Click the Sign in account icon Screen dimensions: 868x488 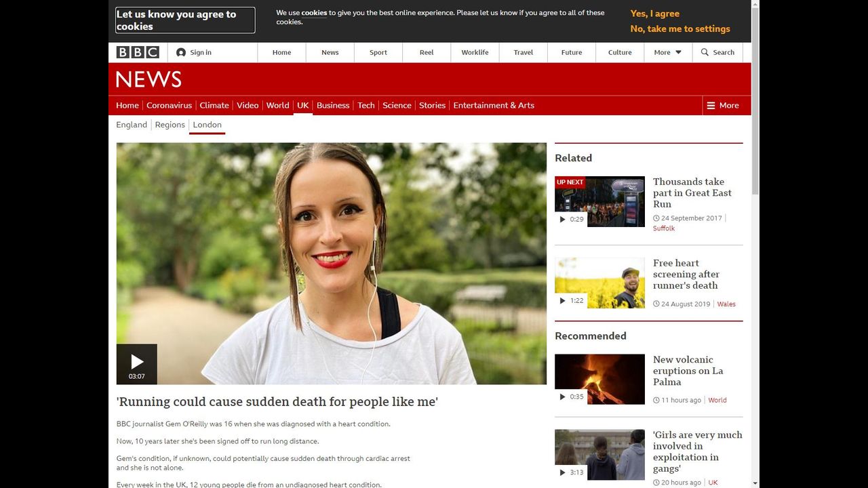pyautogui.click(x=181, y=52)
